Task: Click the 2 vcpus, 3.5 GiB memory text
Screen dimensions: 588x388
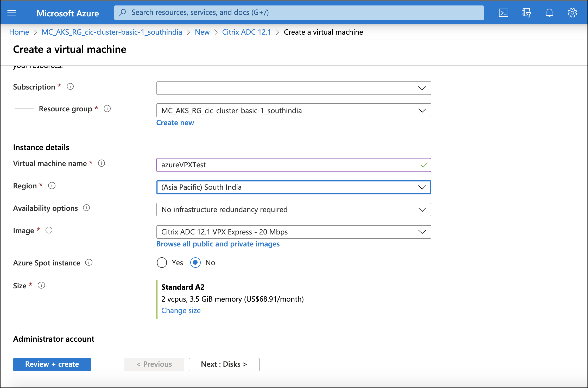Action: coord(232,299)
